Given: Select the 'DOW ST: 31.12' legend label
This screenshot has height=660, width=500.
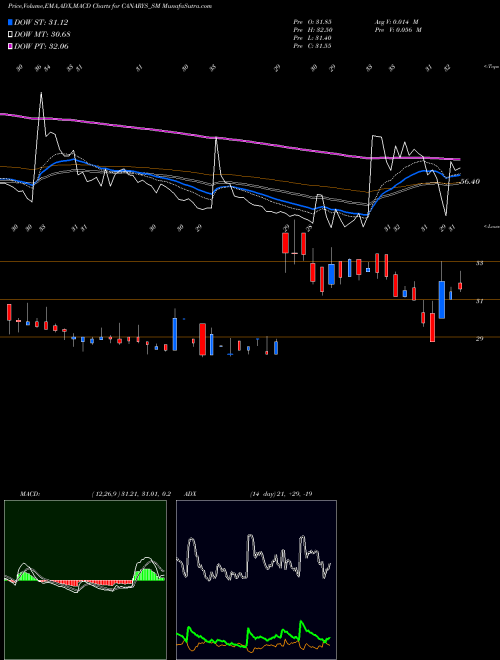Looking at the screenshot, I should point(41,22).
